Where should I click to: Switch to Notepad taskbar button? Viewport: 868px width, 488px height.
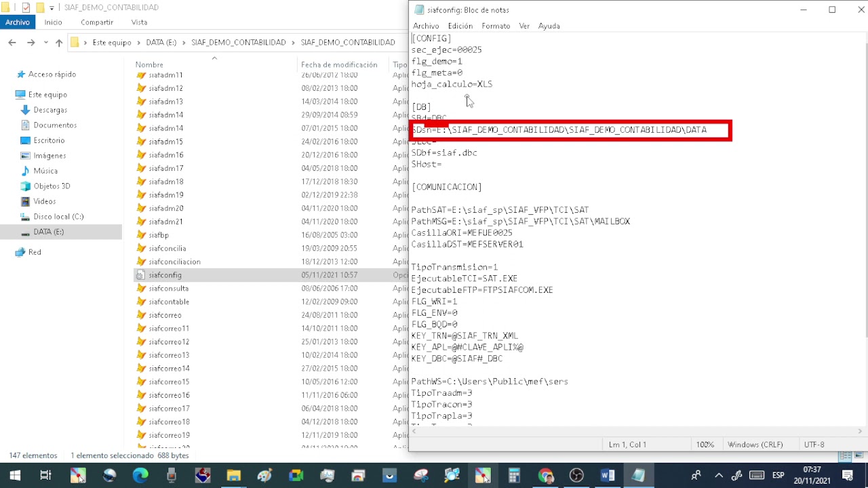(639, 476)
